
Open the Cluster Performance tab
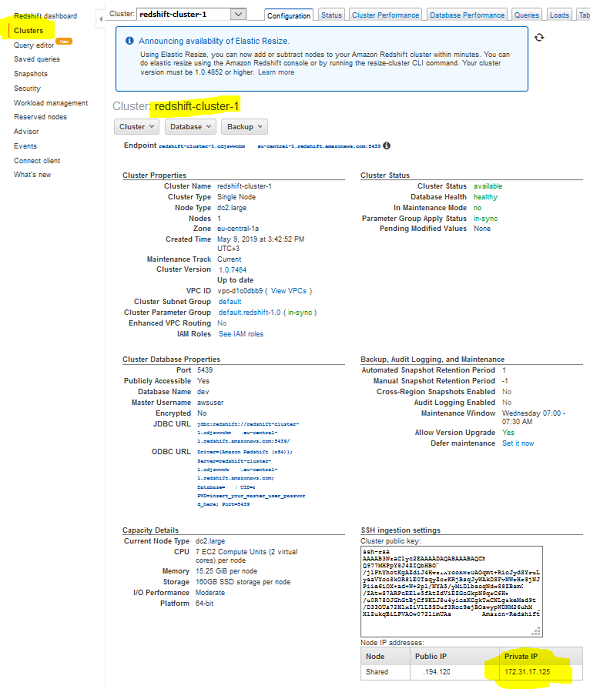click(x=385, y=15)
